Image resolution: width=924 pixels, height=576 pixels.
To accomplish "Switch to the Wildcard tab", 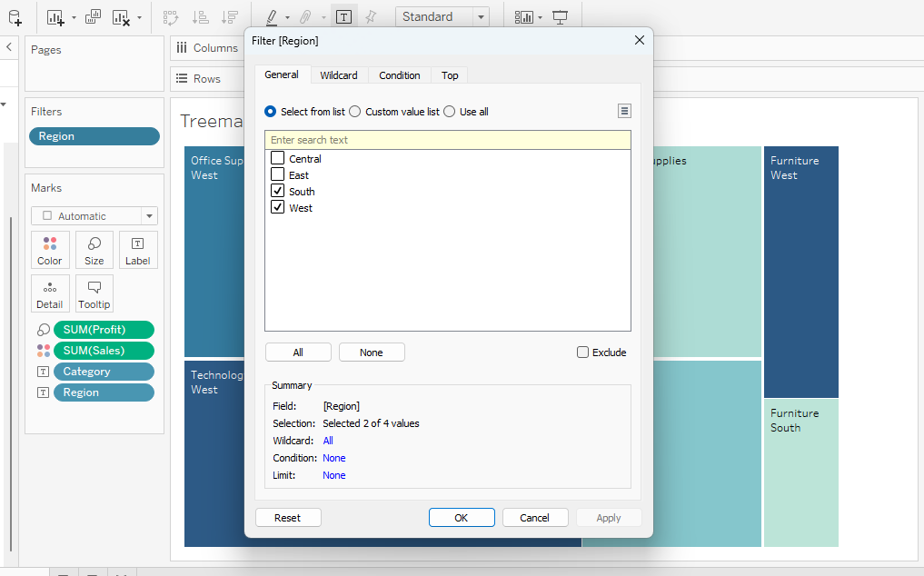I will coord(339,74).
